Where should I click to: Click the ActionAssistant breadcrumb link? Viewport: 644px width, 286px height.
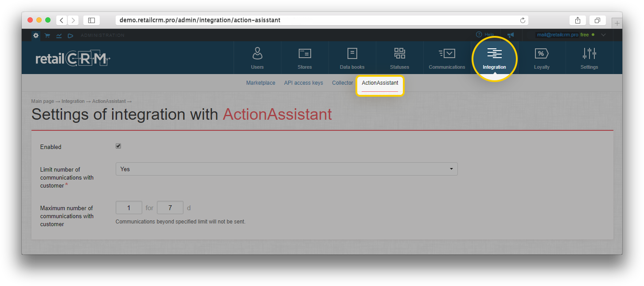tap(109, 102)
